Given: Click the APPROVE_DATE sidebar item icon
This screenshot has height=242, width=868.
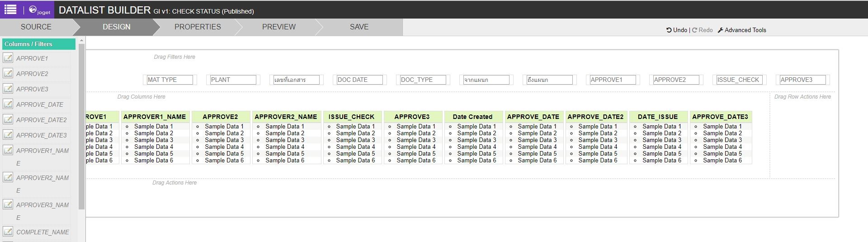Looking at the screenshot, I should tap(8, 104).
